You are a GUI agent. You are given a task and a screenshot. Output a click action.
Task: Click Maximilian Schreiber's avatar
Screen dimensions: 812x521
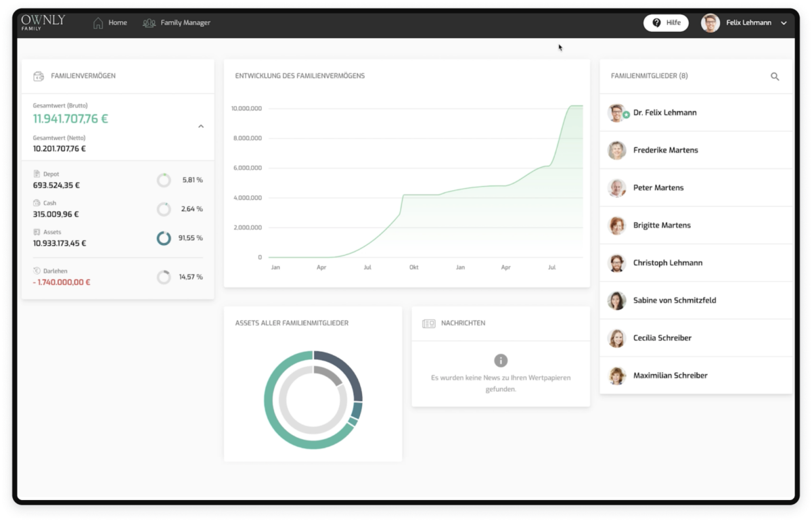616,376
